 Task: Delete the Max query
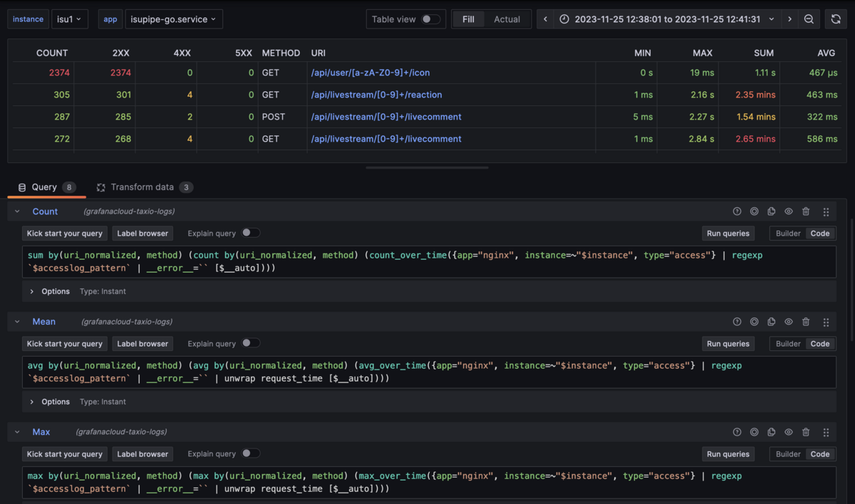coord(806,432)
